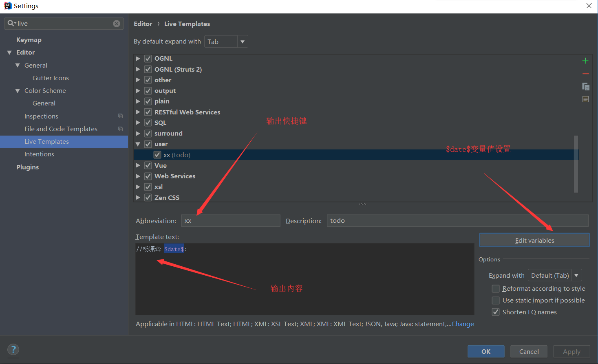This screenshot has width=598, height=364.
Task: Select the xx (todo) template row
Action: 356,155
